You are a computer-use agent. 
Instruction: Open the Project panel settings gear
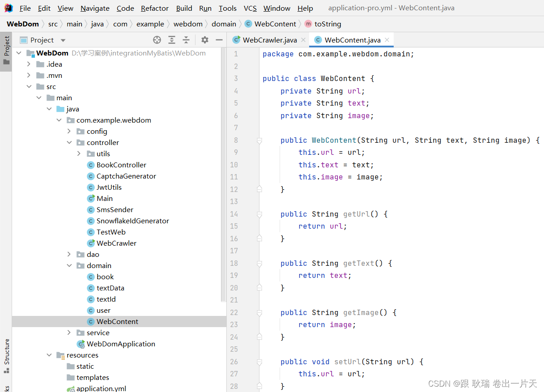pyautogui.click(x=204, y=40)
